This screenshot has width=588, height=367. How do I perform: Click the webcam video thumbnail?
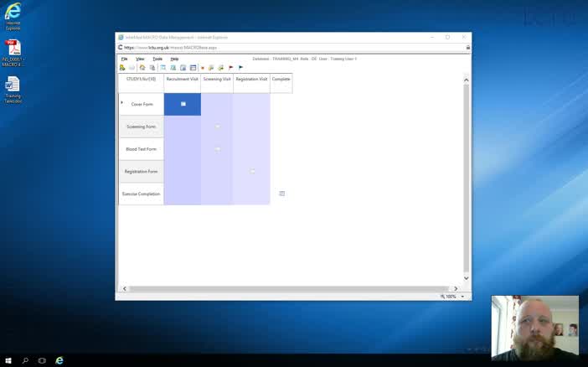coord(535,328)
